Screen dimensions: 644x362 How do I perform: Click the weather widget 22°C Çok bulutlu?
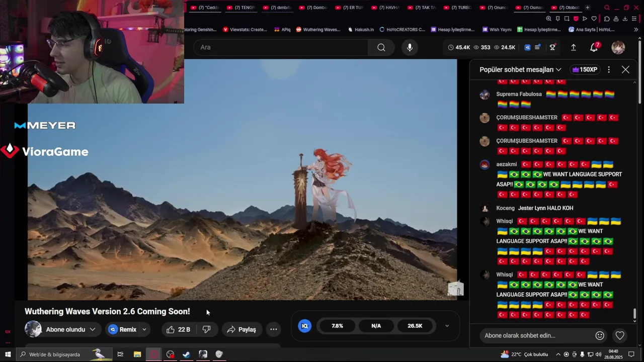pyautogui.click(x=524, y=354)
